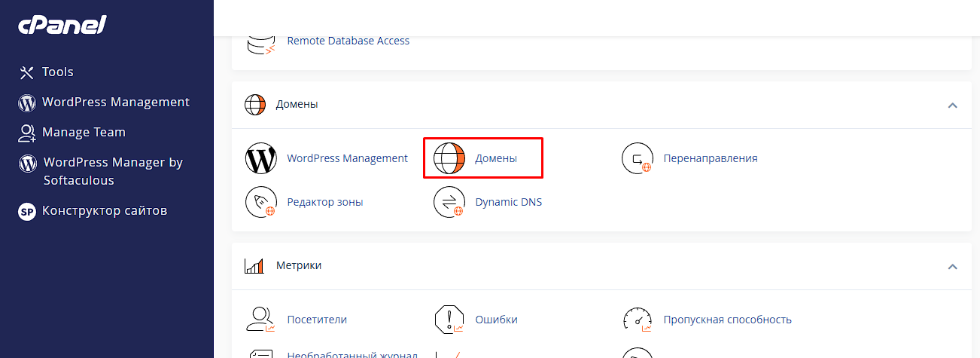Click the sidebar WordPress Management icon
The height and width of the screenshot is (358, 980).
coord(27,103)
